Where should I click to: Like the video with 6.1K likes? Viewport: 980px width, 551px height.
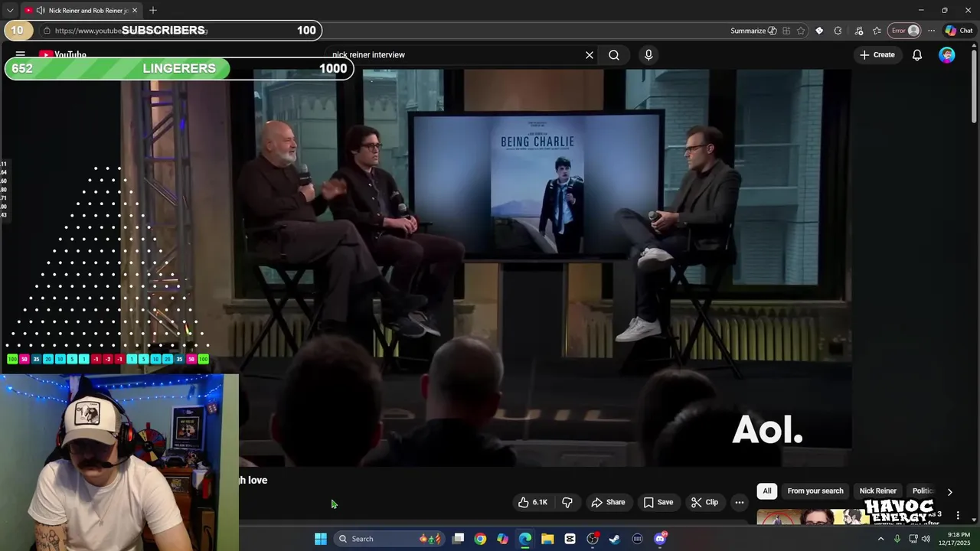point(533,502)
